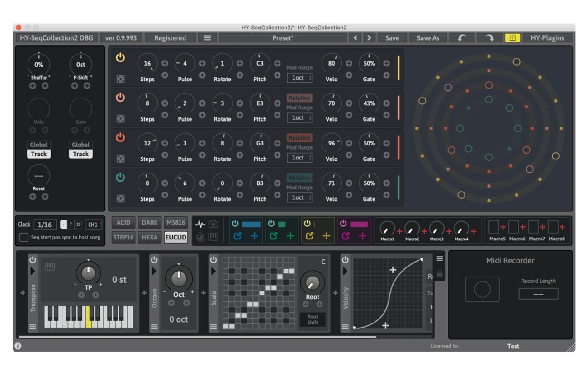The width and height of the screenshot is (588, 375).
Task: Open the Transpose module hamburger menu
Action: [x=33, y=327]
